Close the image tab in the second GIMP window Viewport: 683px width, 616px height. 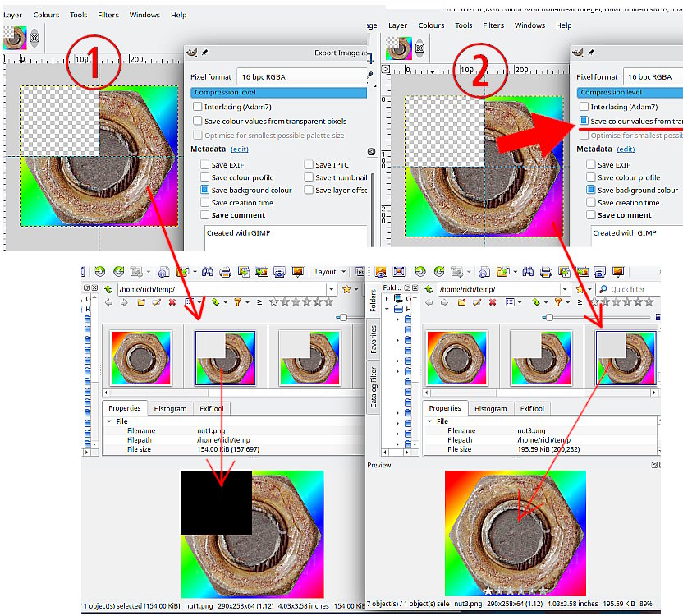[419, 48]
